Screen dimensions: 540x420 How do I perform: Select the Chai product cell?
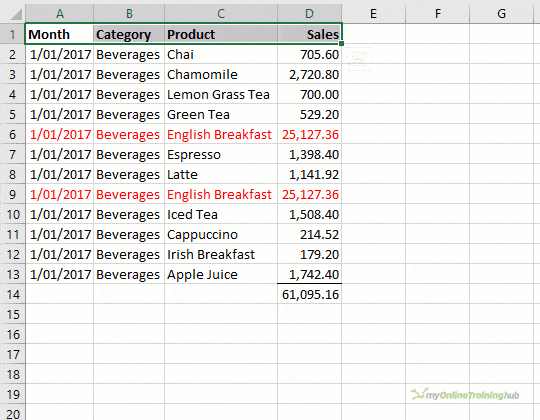pyautogui.click(x=221, y=54)
